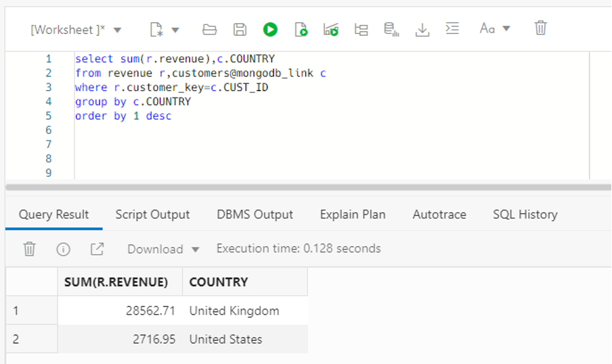Select result row number 1
The width and height of the screenshot is (612, 364).
point(32,311)
